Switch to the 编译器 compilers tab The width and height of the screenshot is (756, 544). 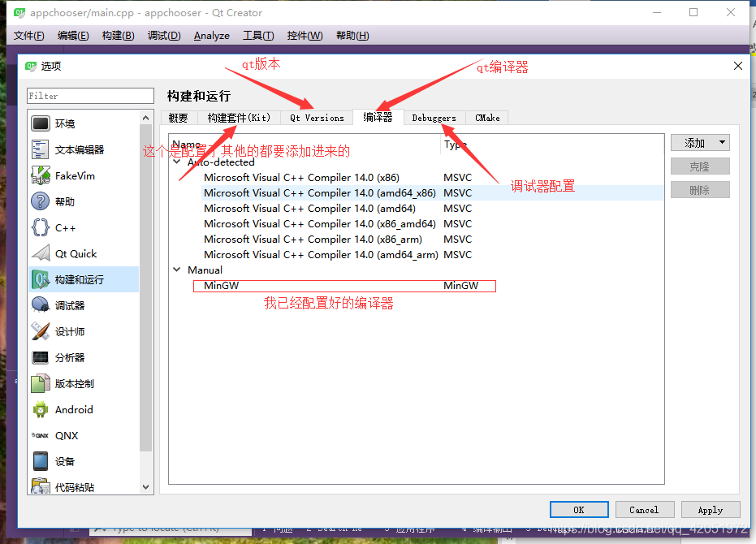[x=378, y=117]
